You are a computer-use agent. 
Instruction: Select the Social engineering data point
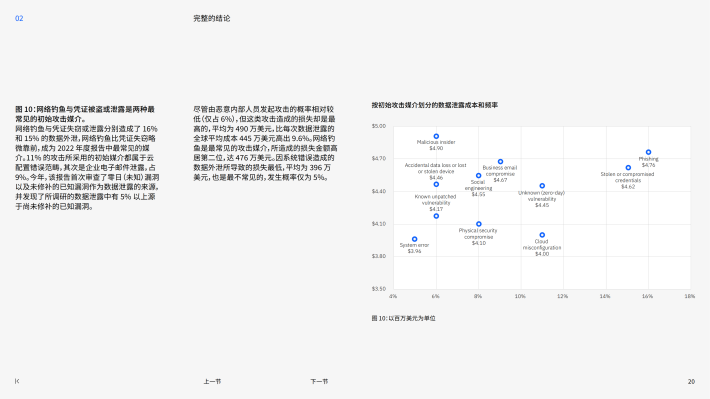coord(479,176)
